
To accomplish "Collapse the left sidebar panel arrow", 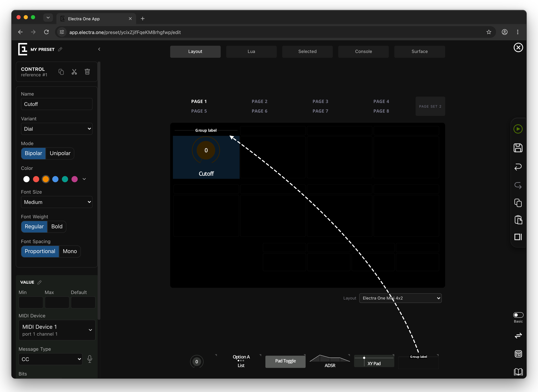I will [x=99, y=49].
